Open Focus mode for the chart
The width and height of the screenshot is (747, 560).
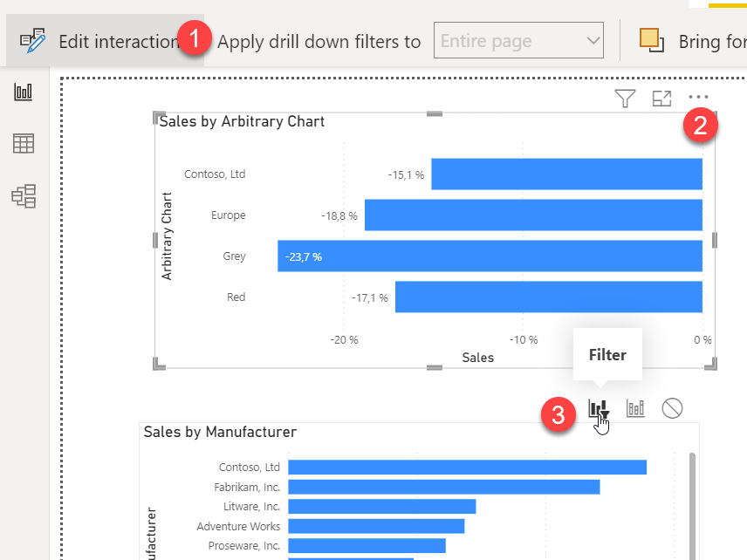[661, 99]
